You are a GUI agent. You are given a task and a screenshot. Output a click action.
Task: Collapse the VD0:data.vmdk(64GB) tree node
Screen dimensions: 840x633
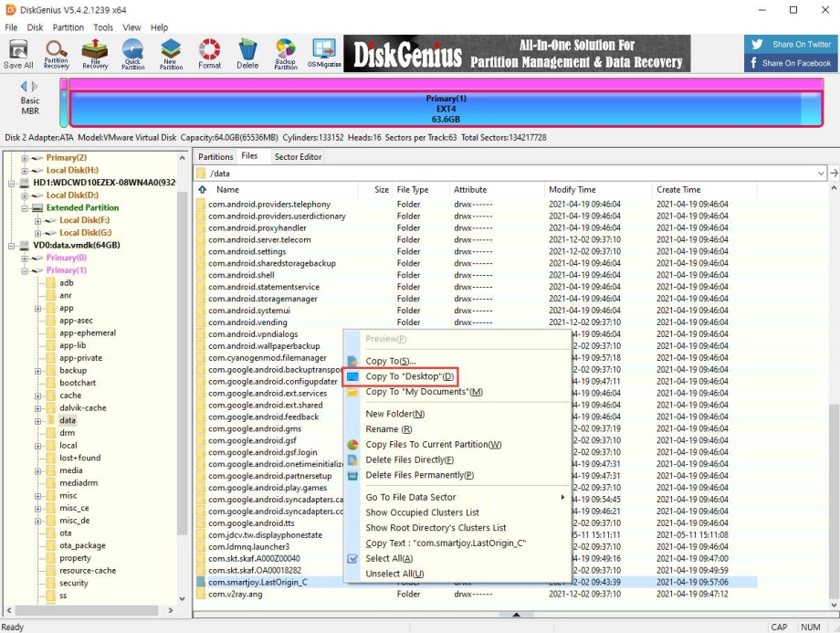point(12,246)
